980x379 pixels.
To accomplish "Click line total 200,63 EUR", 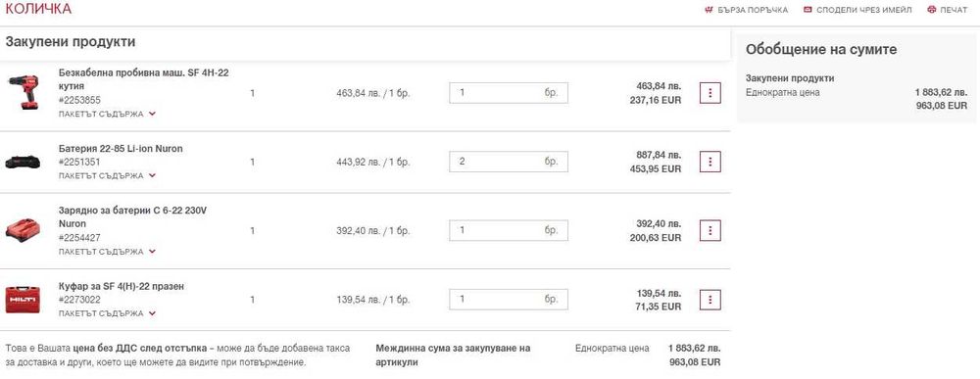I will coord(656,238).
